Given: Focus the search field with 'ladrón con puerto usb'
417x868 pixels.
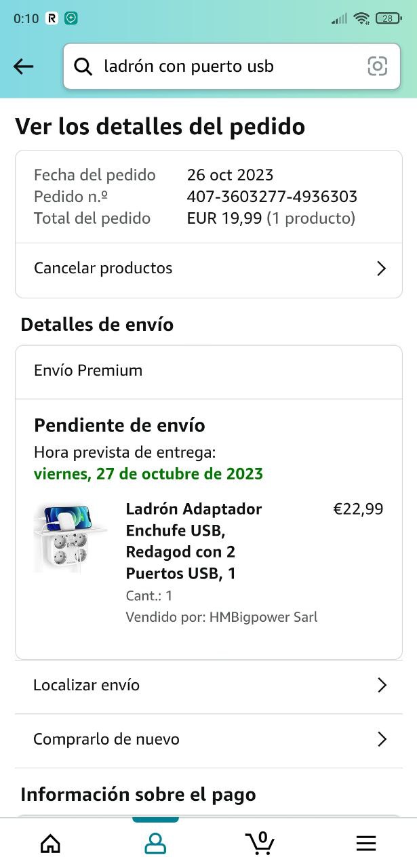Looking at the screenshot, I should coord(232,66).
